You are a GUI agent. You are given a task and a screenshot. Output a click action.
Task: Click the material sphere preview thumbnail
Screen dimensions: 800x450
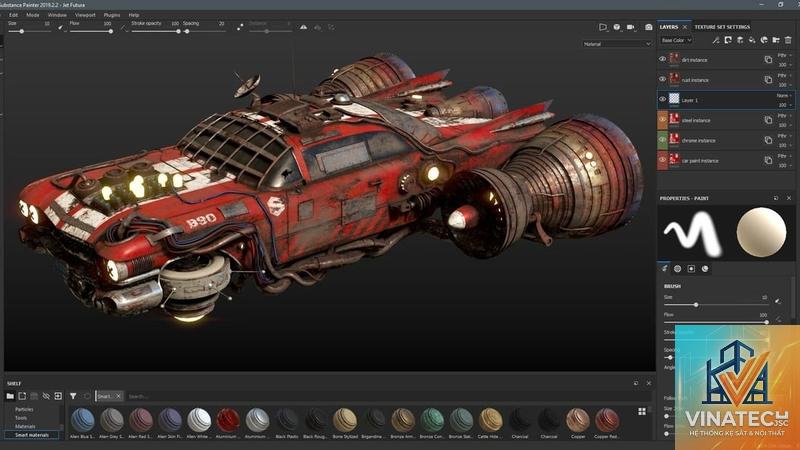(x=761, y=232)
